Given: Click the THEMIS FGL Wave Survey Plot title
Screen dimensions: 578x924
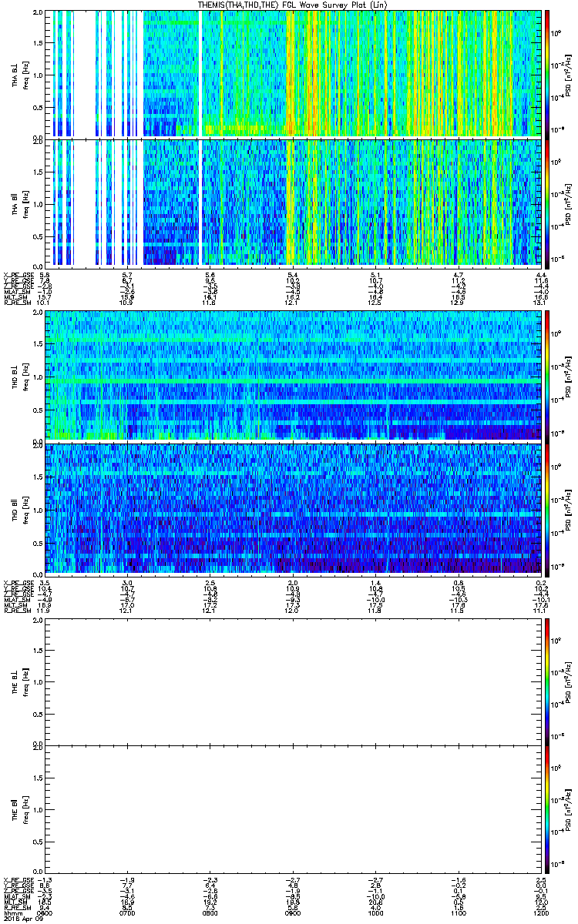Looking at the screenshot, I should (x=292, y=5).
